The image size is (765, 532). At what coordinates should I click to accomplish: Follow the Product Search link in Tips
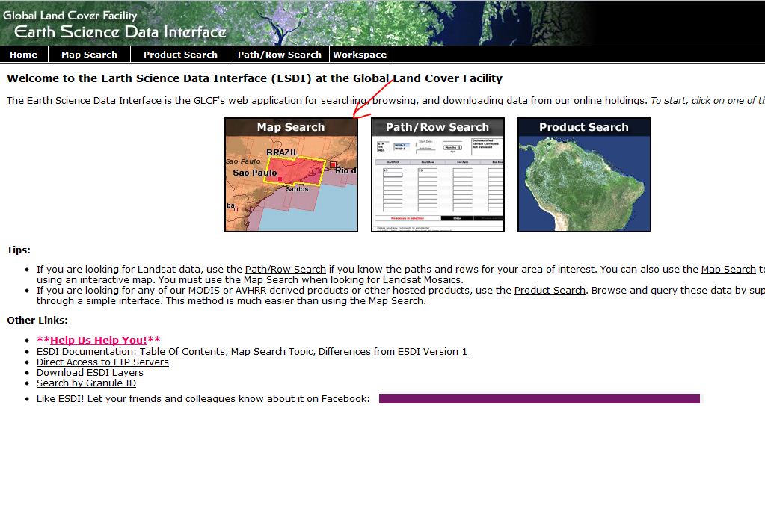pos(550,291)
